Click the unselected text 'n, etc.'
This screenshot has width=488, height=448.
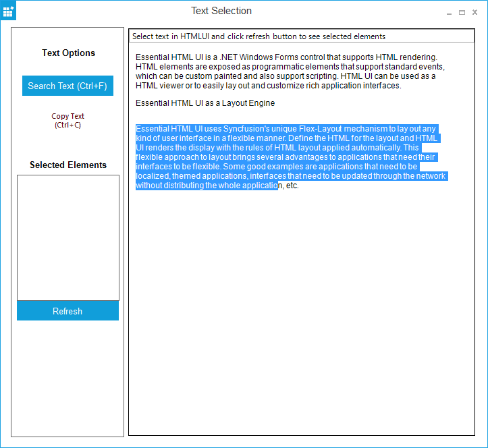click(288, 186)
